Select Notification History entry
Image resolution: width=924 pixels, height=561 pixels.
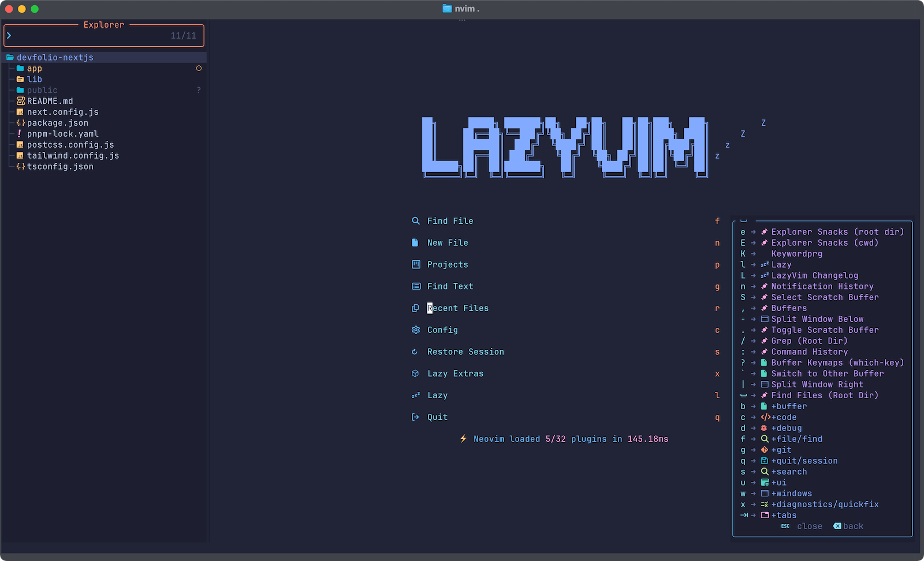pos(822,287)
